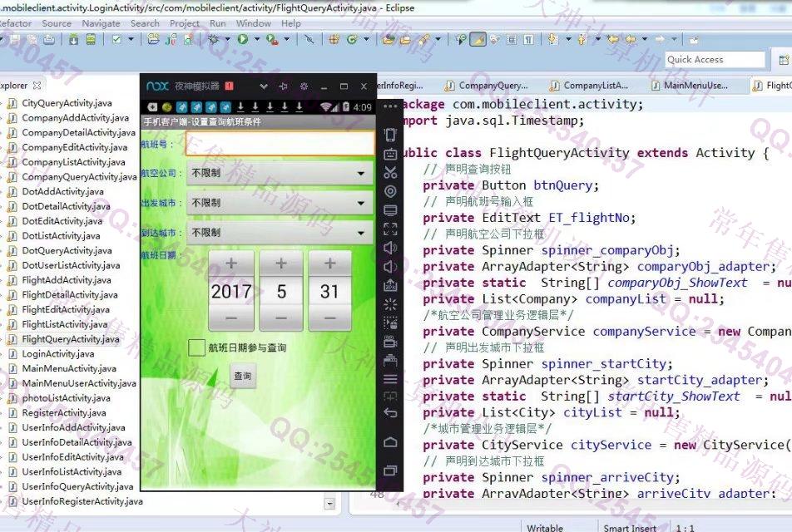Click Nox sidebar keyboard control icon
792x532 pixels.
[x=390, y=154]
